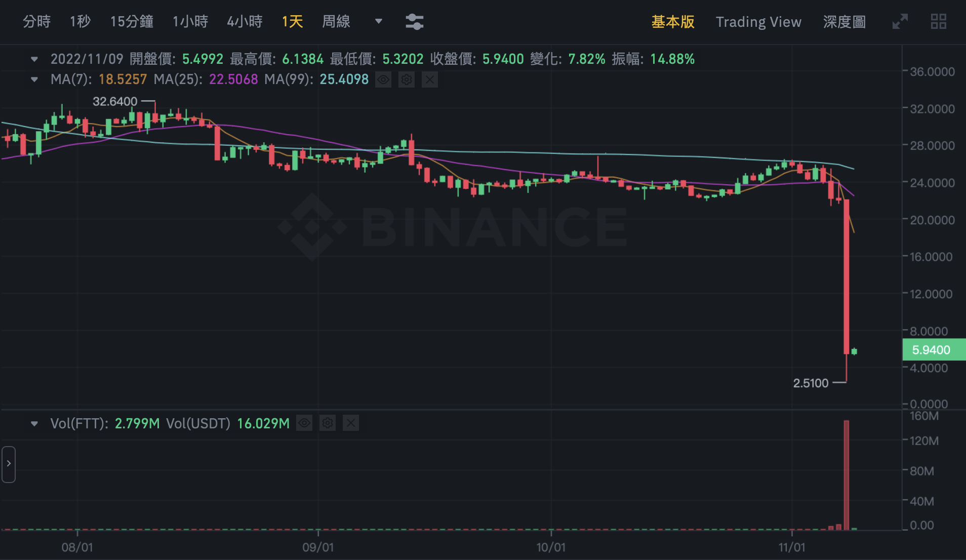Open MA indicator settings gear

coord(406,79)
